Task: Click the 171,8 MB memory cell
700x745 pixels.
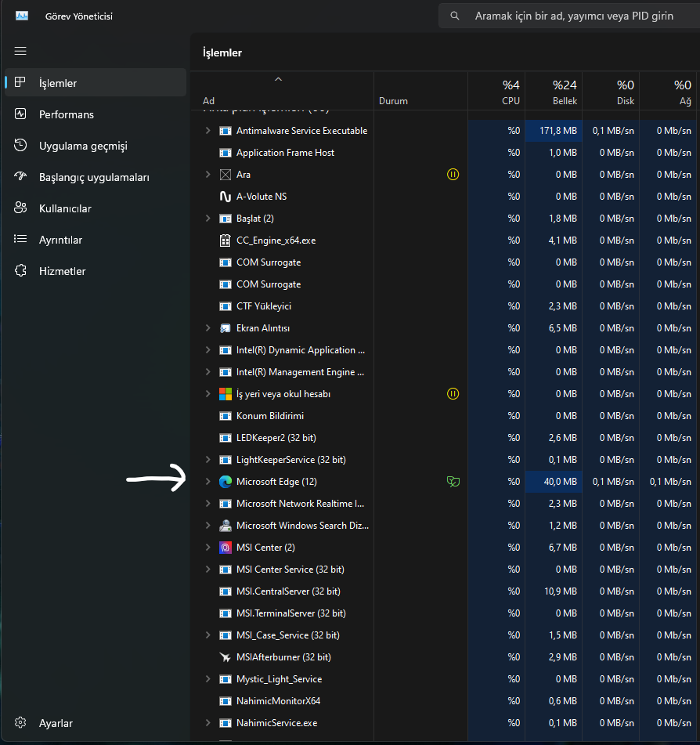Action: 554,131
